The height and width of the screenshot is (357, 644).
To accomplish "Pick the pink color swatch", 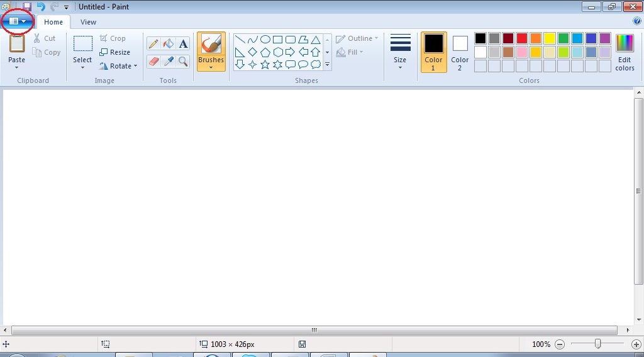I will tap(522, 52).
